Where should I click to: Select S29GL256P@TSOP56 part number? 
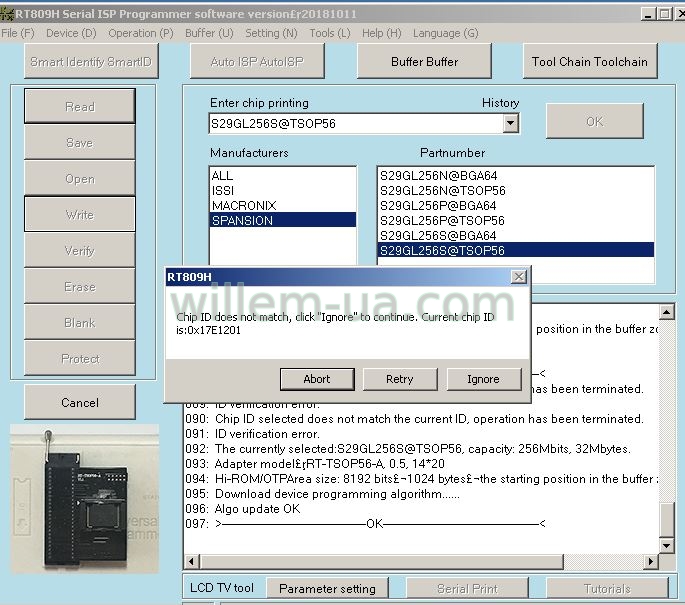point(515,220)
